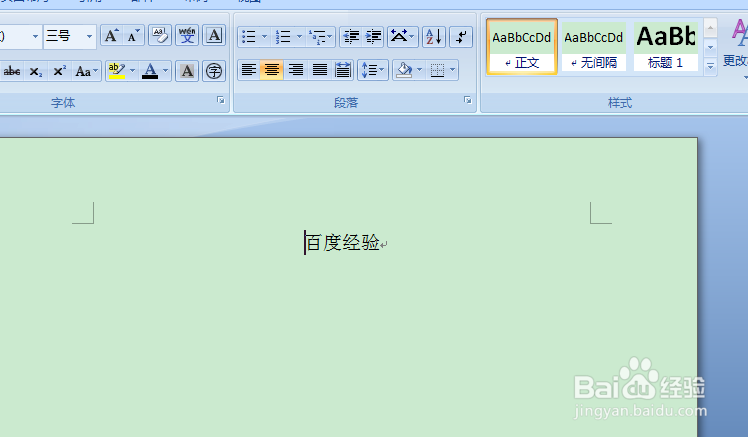The height and width of the screenshot is (437, 748).
Task: Increase paragraph indent
Action: 374,37
